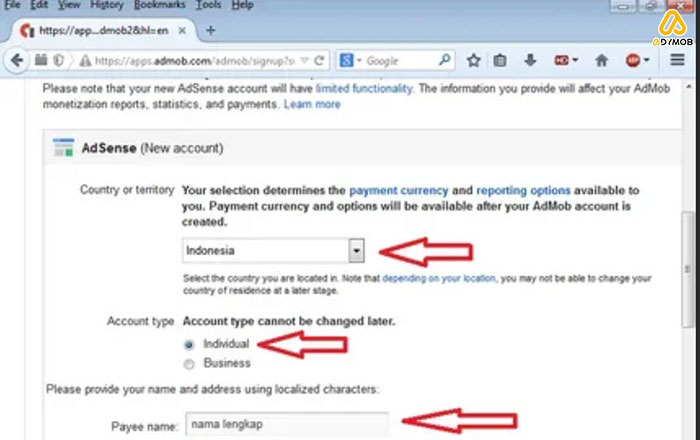Open a new tab with plus button
Screen dimensions: 700x440
click(211, 30)
